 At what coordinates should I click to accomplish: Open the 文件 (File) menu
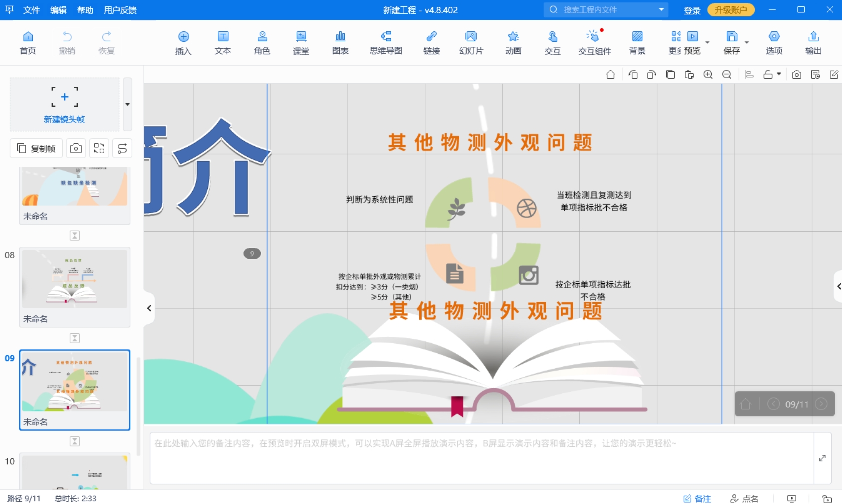tap(31, 10)
